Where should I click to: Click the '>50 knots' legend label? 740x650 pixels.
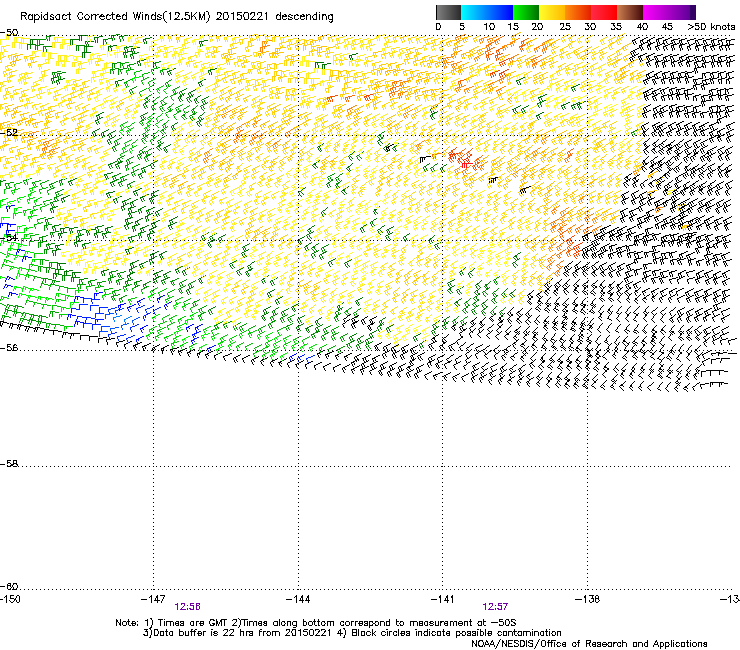pos(711,27)
